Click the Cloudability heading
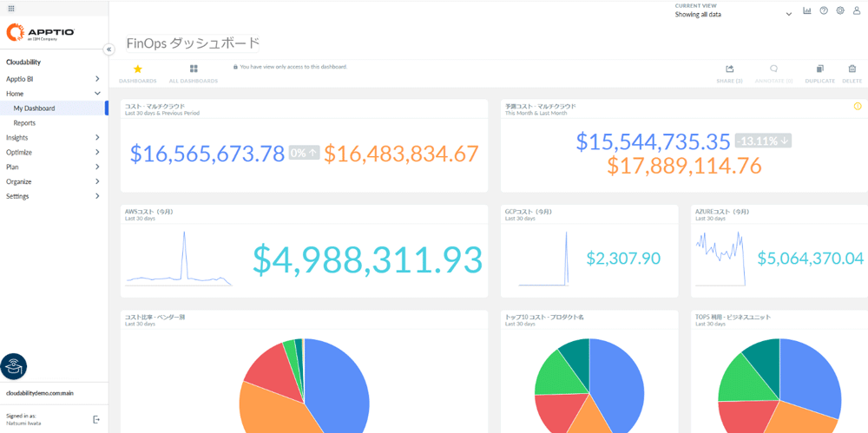Screen dimensions: 868x433 tap(23, 62)
